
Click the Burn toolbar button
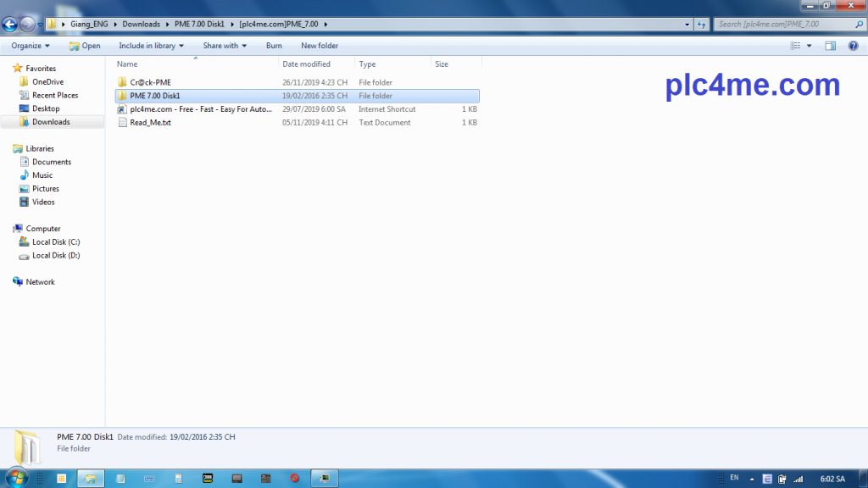pyautogui.click(x=274, y=46)
